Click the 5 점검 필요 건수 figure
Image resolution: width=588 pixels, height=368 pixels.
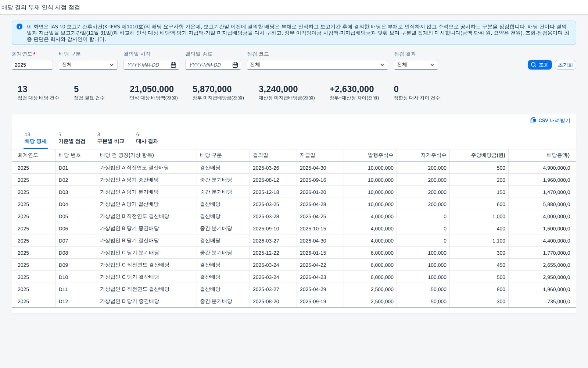76,89
